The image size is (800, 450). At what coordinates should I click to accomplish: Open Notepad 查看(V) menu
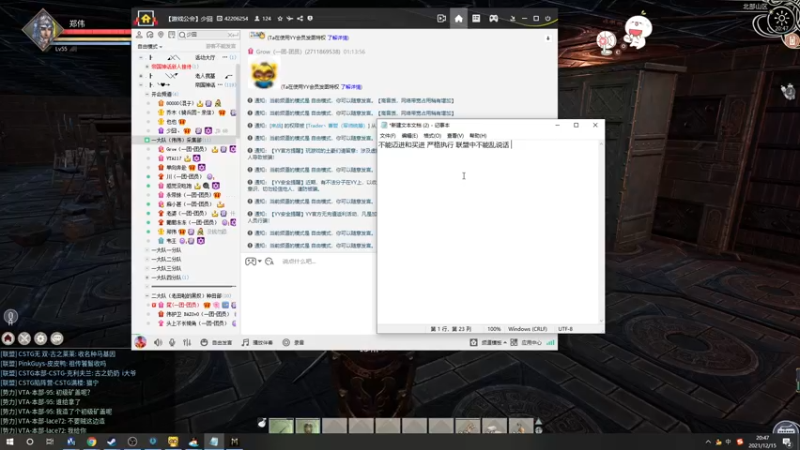point(455,136)
